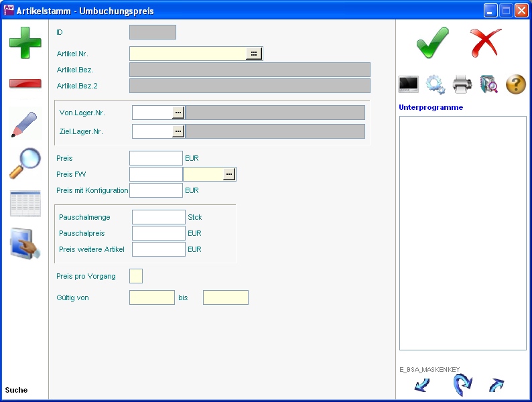The height and width of the screenshot is (402, 532).
Task: Click the red minus delete record icon
Action: [25, 84]
